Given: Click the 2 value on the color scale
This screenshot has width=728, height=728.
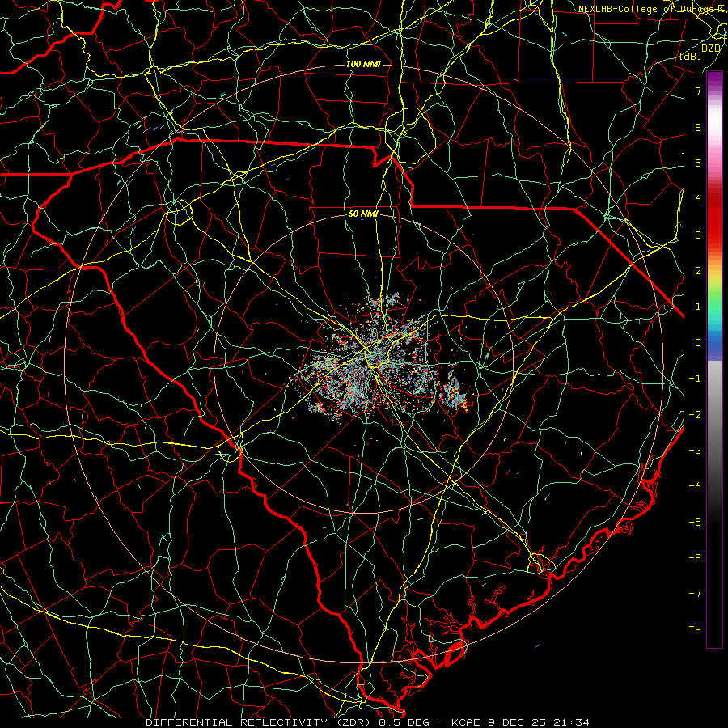Looking at the screenshot, I should point(698,271).
